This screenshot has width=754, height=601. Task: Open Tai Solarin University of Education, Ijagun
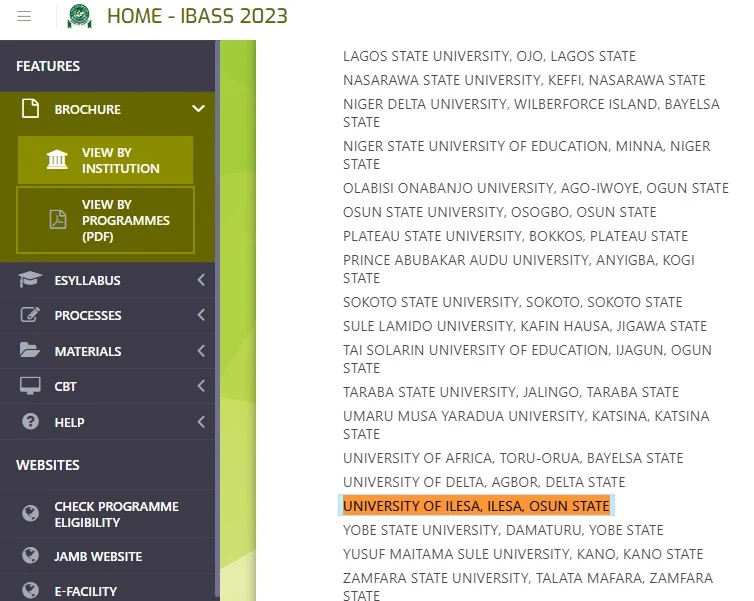527,359
